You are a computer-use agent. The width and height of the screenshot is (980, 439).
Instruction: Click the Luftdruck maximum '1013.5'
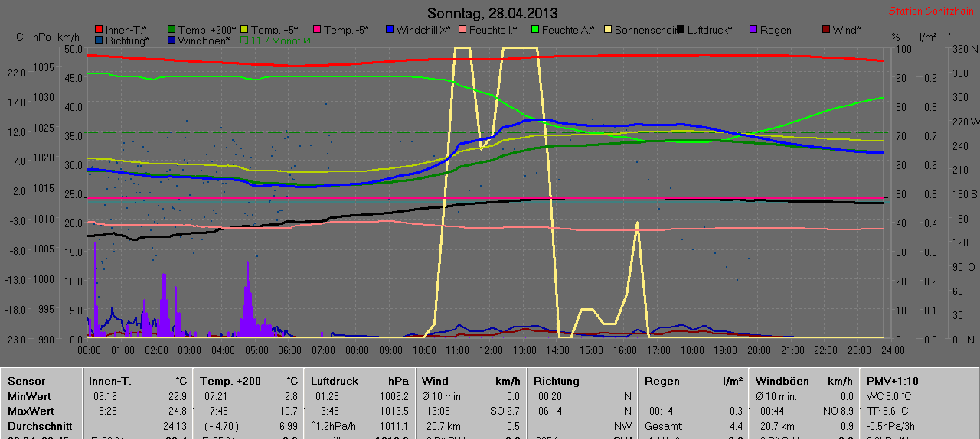(393, 411)
